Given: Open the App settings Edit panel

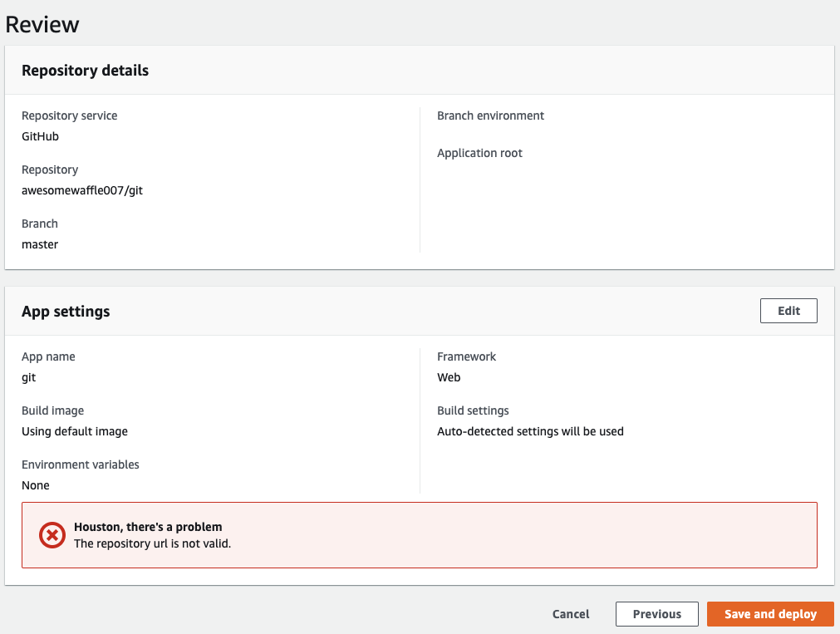Looking at the screenshot, I should [788, 310].
